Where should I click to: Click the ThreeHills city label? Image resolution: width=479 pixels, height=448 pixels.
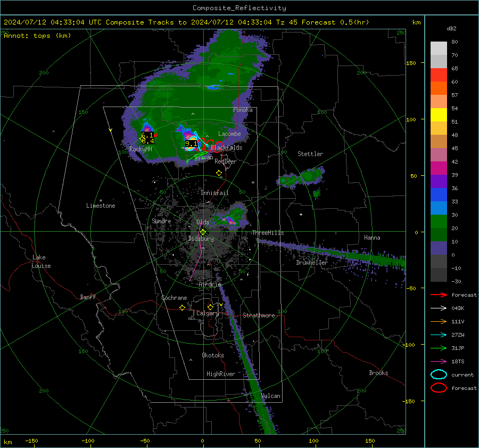pyautogui.click(x=268, y=233)
